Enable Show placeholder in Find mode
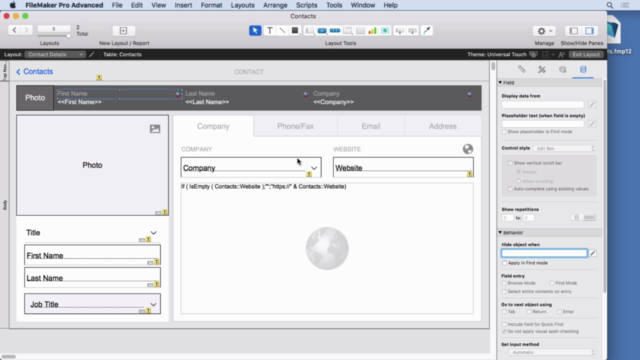 (504, 132)
